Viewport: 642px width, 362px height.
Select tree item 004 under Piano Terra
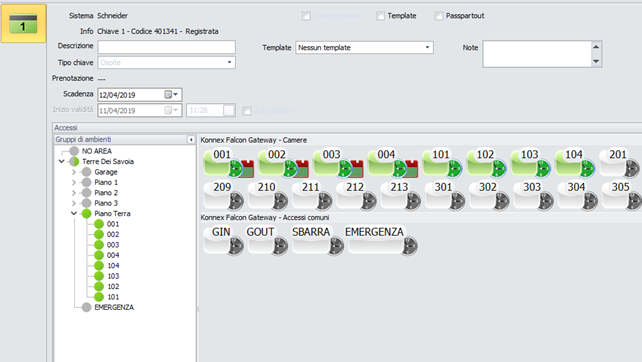[x=113, y=255]
